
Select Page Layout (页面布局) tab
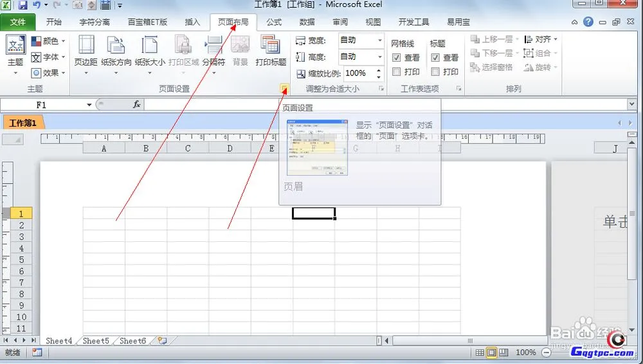click(233, 22)
